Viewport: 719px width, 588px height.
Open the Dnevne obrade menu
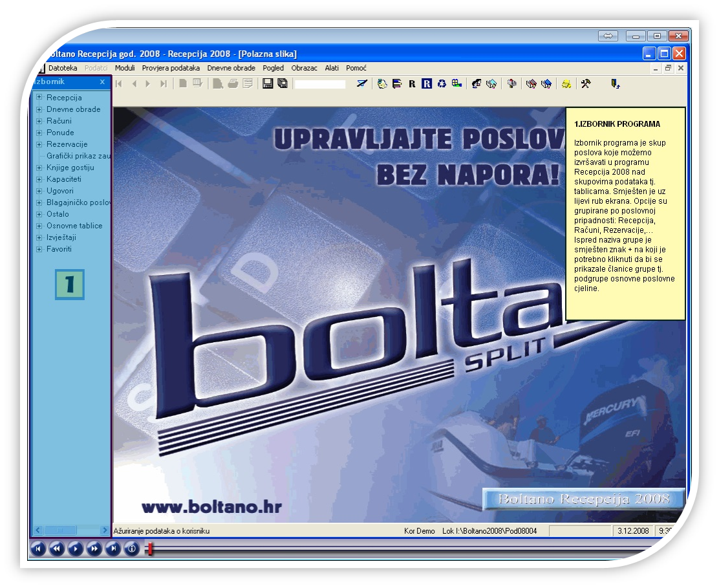[x=231, y=68]
